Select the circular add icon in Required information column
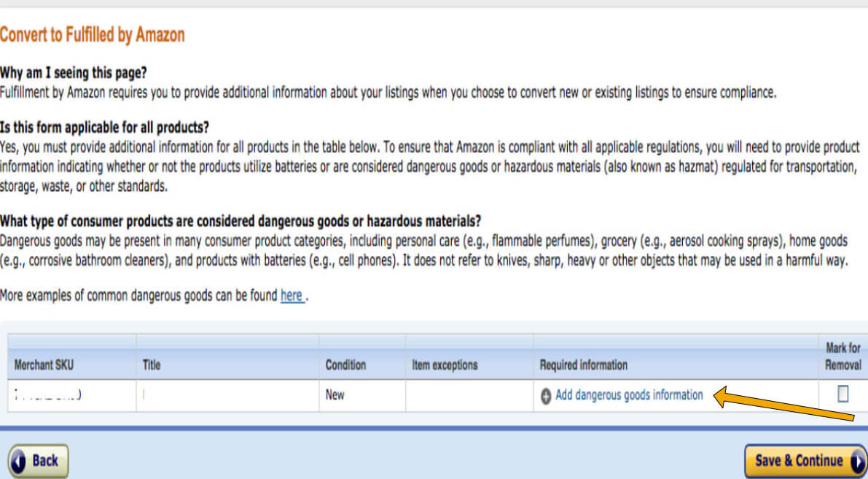The height and width of the screenshot is (479, 868). click(x=546, y=394)
